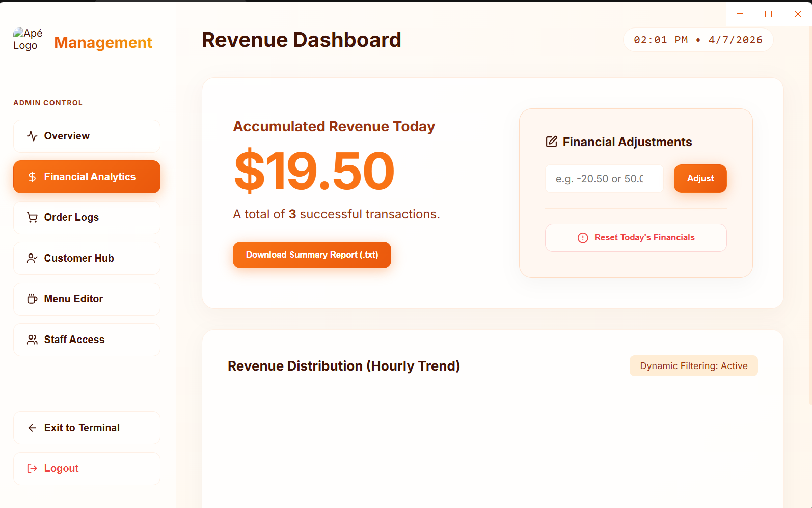Viewport: 812px width, 508px height.
Task: Click the back arrow icon on Exit to Terminal
Action: tap(32, 428)
